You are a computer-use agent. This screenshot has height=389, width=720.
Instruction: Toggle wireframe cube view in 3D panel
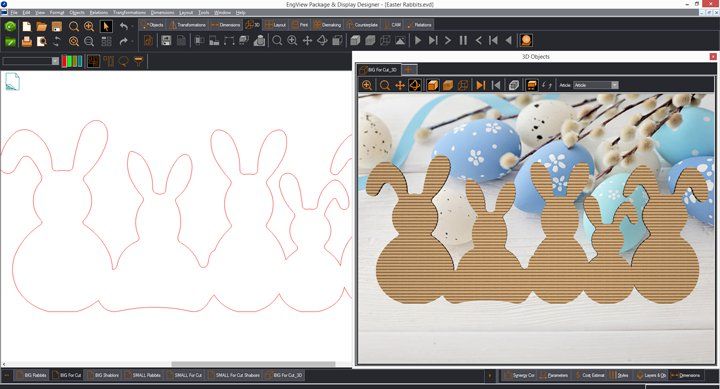click(463, 85)
